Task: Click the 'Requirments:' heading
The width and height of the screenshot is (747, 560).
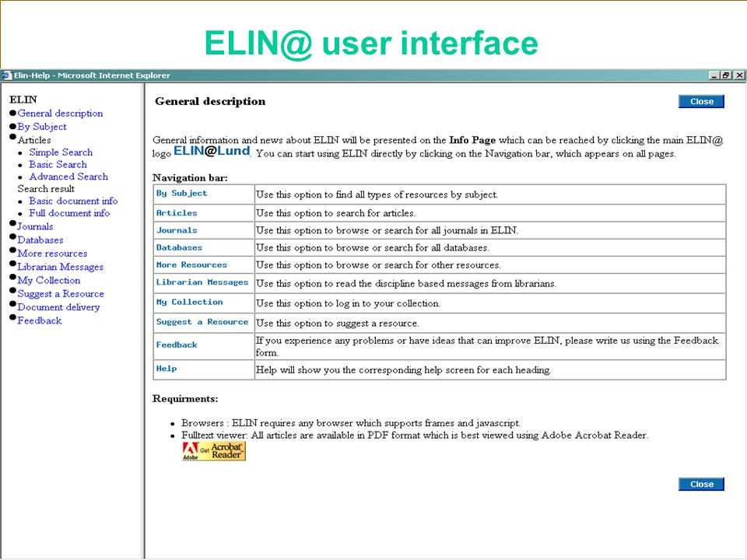Action: click(185, 398)
